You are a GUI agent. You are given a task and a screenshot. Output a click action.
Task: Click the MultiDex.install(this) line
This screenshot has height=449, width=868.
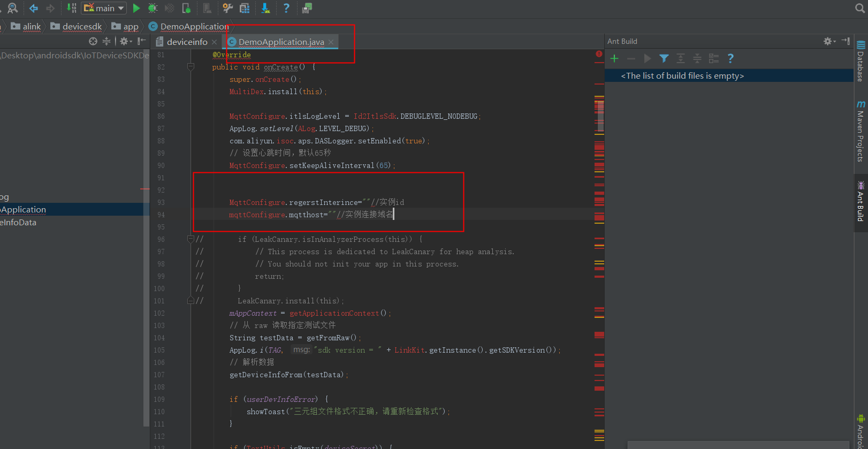click(x=278, y=92)
